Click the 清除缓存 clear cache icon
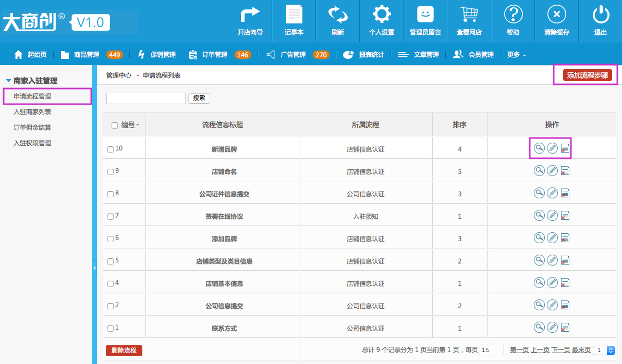This screenshot has width=622, height=364. 556,15
